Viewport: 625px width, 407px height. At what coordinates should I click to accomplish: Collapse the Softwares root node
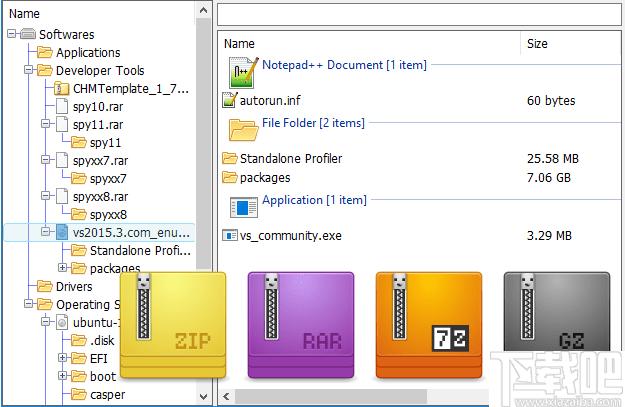tap(12, 34)
